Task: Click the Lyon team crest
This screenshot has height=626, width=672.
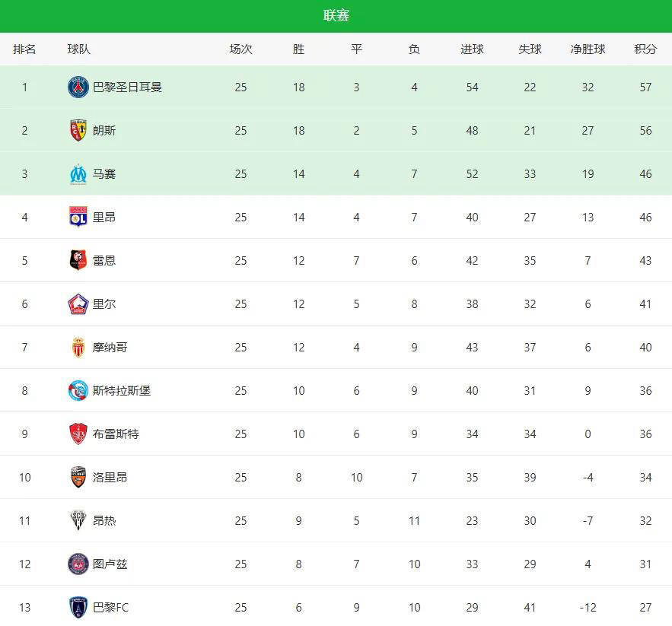Action: [x=78, y=217]
